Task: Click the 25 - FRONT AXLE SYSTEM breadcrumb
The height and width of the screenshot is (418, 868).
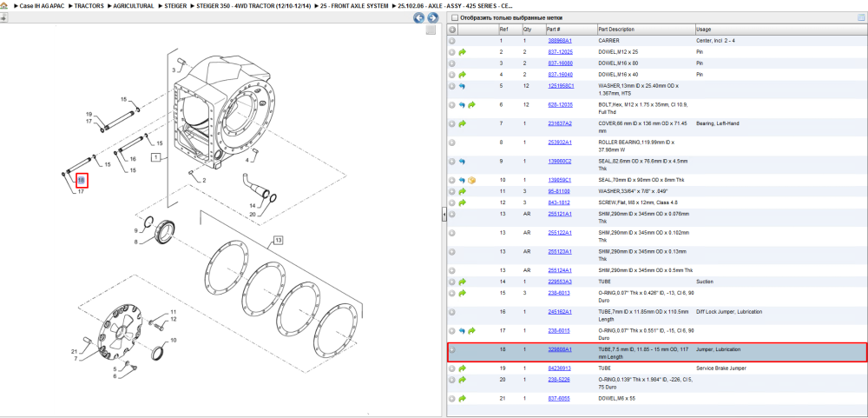Action: [354, 5]
